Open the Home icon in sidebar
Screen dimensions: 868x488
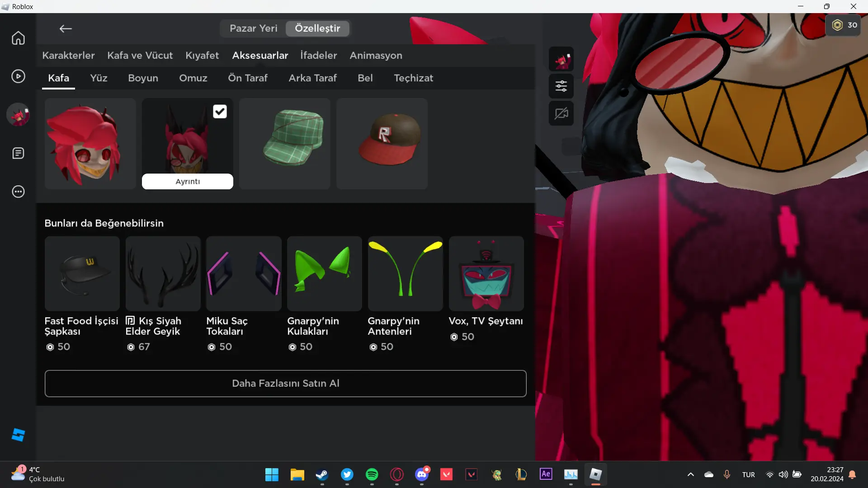pos(18,38)
